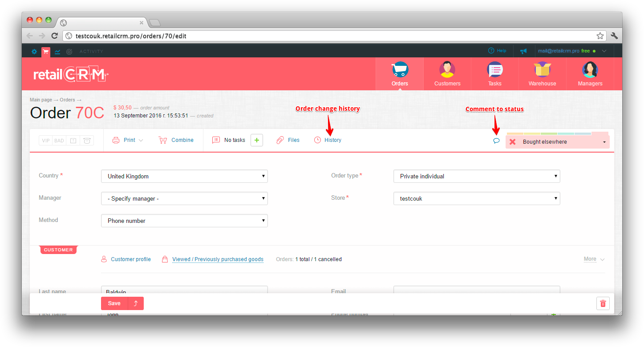Follow the Orders breadcrumb link

coord(67,100)
